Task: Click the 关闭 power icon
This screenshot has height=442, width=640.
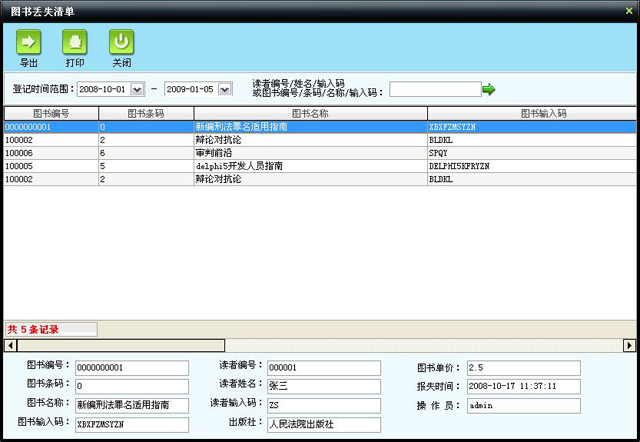Action: 121,42
